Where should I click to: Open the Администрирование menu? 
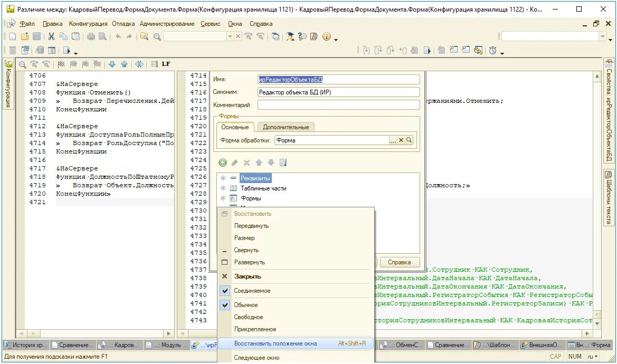pos(167,24)
